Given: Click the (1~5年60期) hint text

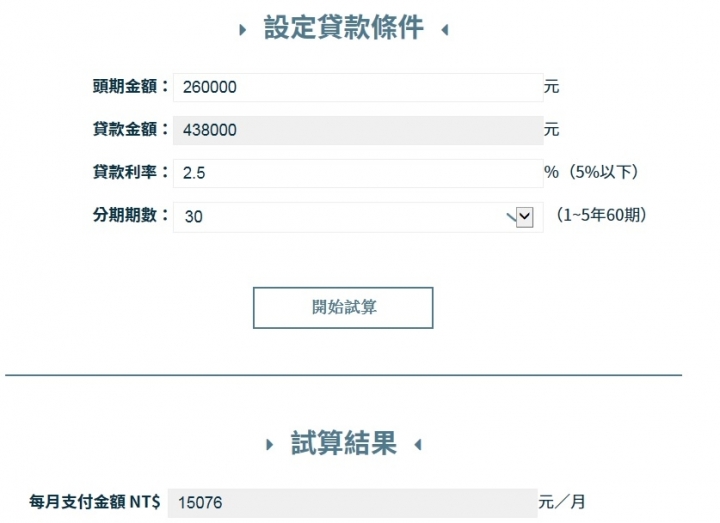Looking at the screenshot, I should [x=602, y=215].
